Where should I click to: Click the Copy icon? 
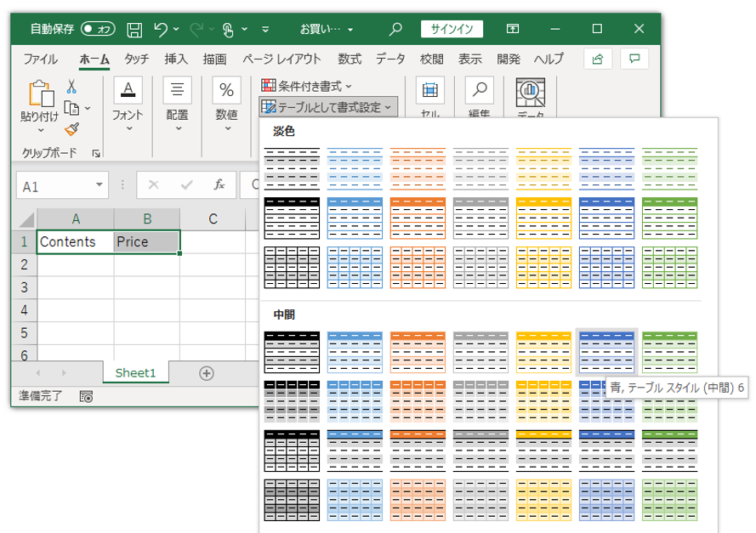[x=71, y=109]
